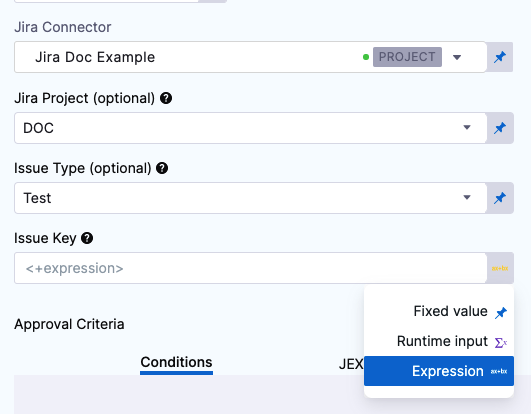This screenshot has height=414, width=531.
Task: Click the pin icon beside Issue Type field
Action: tap(500, 198)
